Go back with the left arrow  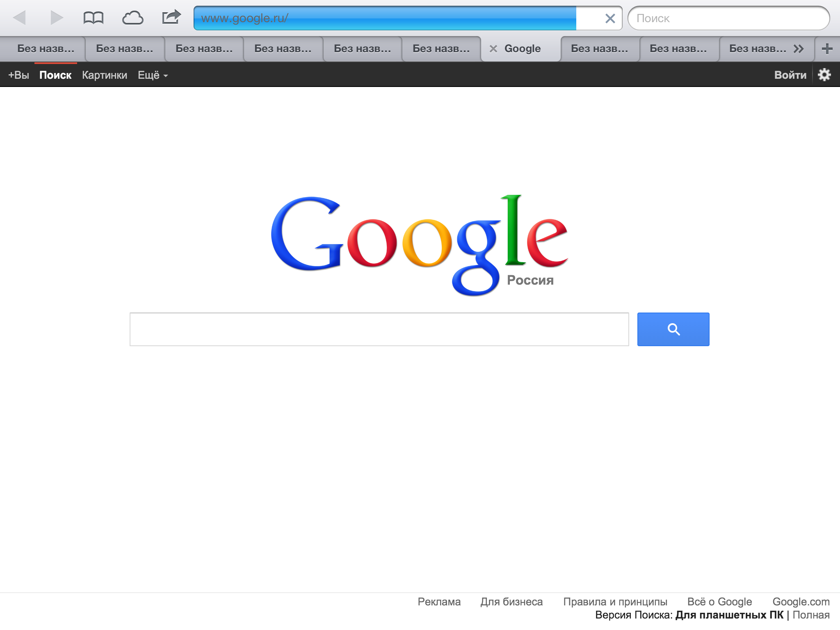(x=19, y=18)
